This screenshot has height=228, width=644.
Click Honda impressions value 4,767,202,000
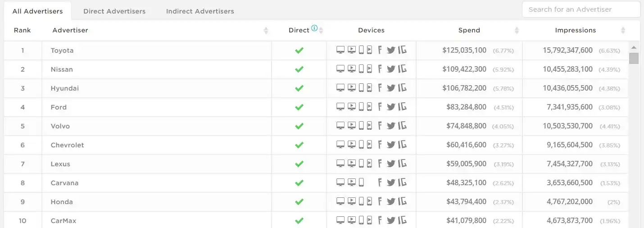tap(570, 202)
